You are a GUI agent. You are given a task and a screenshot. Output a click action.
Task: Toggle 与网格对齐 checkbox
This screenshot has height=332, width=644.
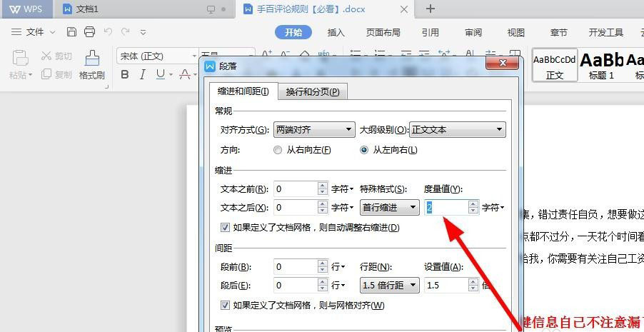[x=225, y=306]
